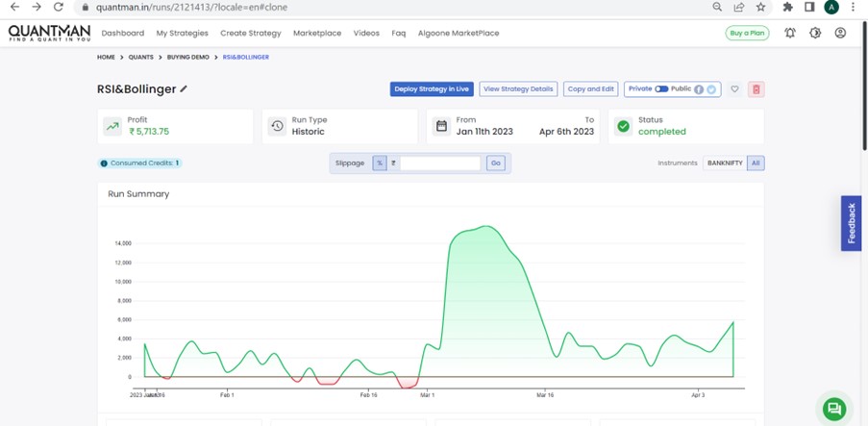Image resolution: width=868 pixels, height=426 pixels.
Task: Select the BANKNIFTY instrument filter
Action: tap(724, 163)
